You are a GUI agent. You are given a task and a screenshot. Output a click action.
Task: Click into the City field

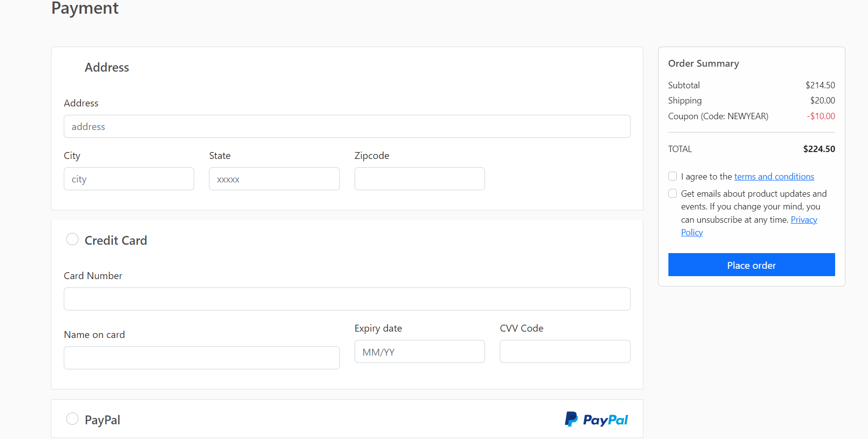[129, 179]
